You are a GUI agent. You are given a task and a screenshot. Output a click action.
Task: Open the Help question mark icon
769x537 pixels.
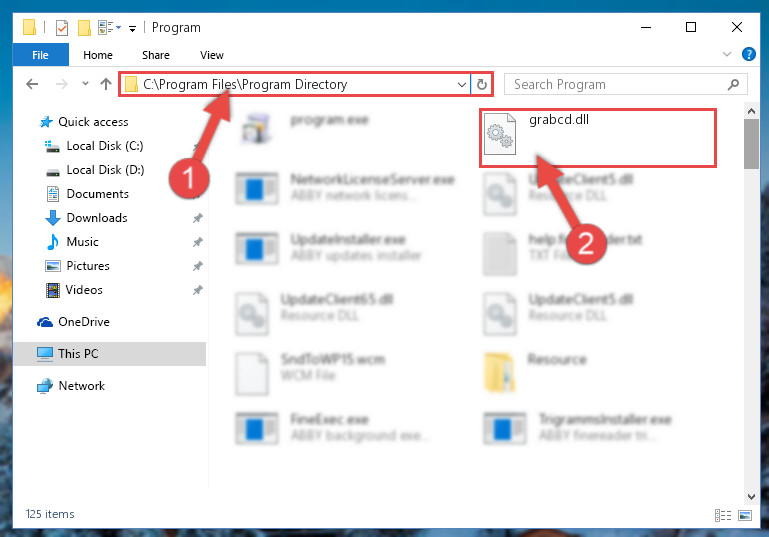point(748,54)
